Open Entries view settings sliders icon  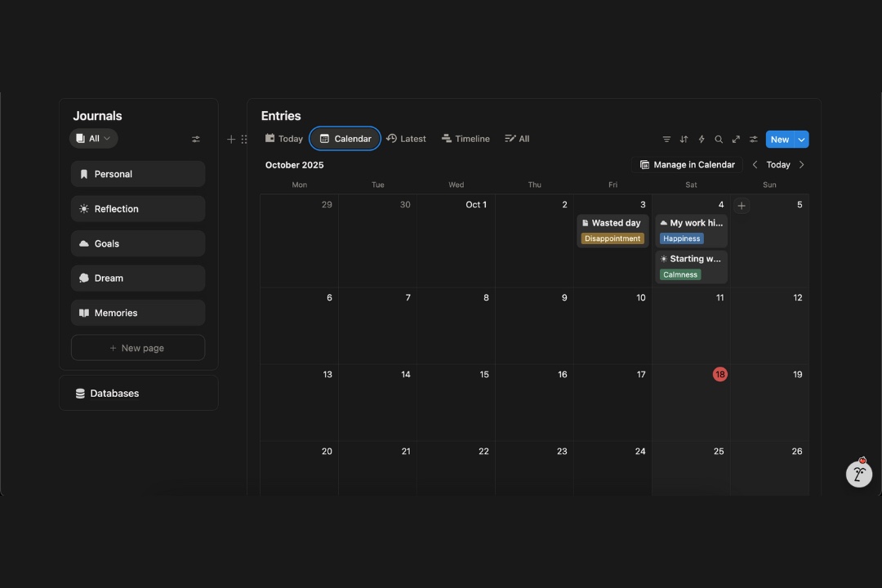(x=753, y=140)
